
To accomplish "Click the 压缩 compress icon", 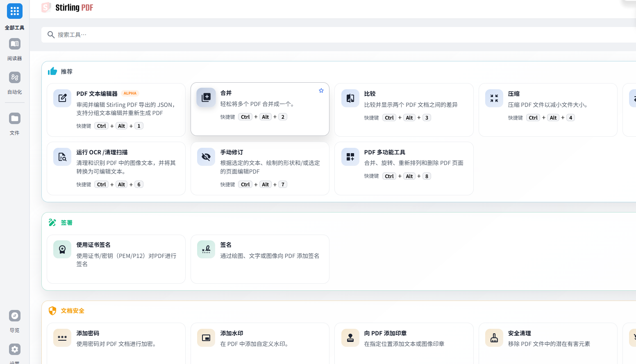I will (x=494, y=98).
